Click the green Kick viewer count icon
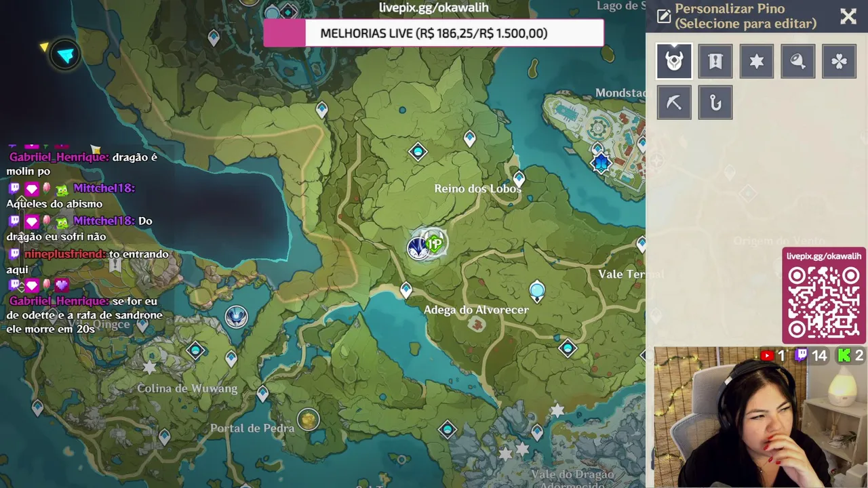 (x=844, y=355)
